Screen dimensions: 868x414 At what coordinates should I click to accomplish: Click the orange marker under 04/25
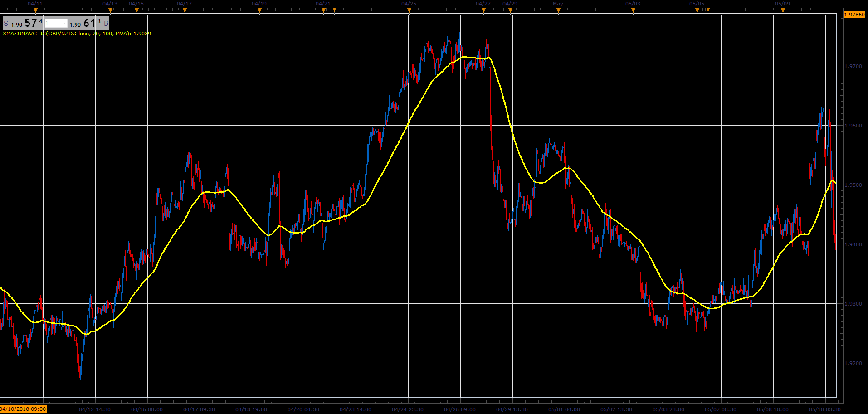coord(409,10)
